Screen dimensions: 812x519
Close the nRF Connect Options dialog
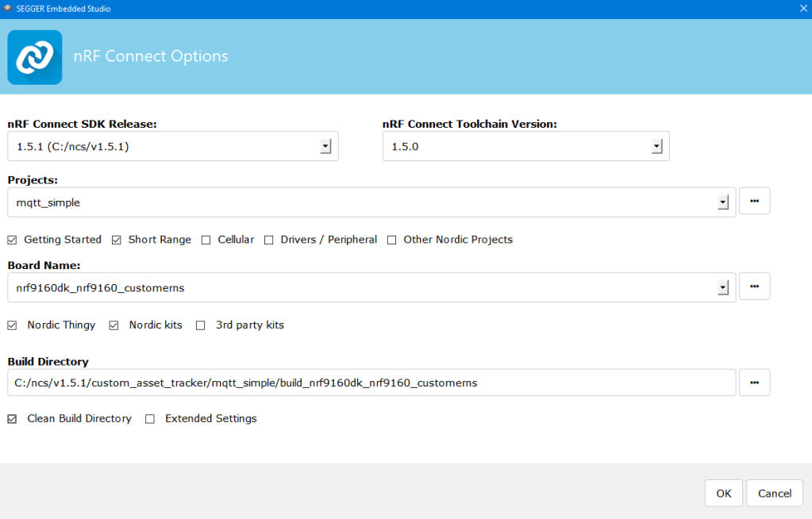coord(802,8)
